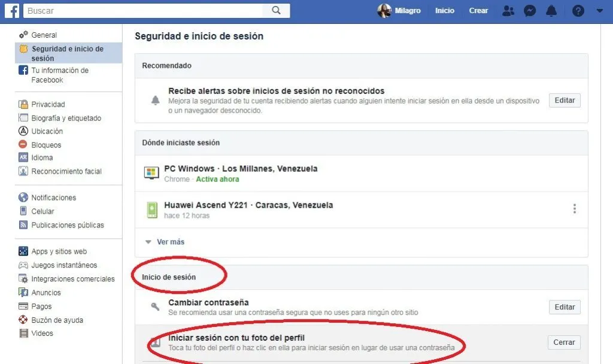Open the Cambiar contraseña Editar option
Image resolution: width=613 pixels, height=364 pixels.
[564, 307]
